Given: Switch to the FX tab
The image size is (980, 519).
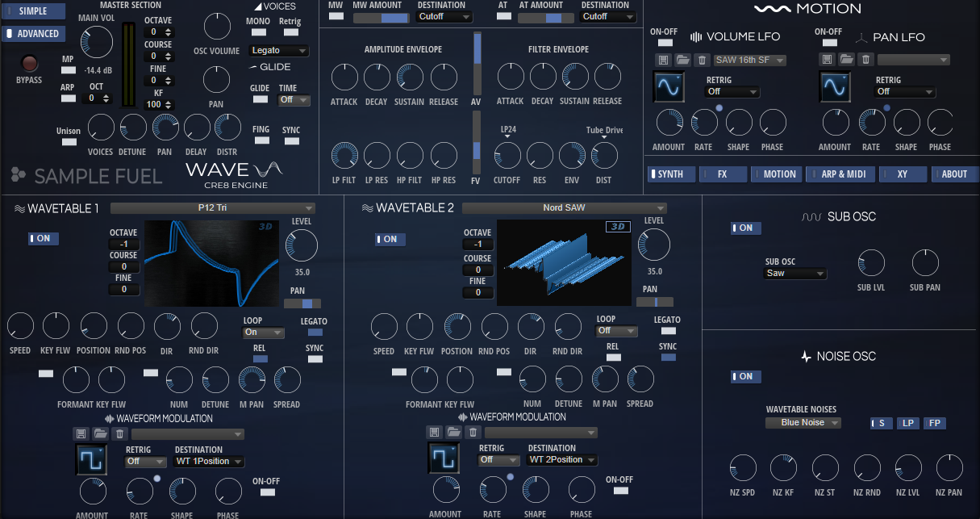Looking at the screenshot, I should point(723,174).
